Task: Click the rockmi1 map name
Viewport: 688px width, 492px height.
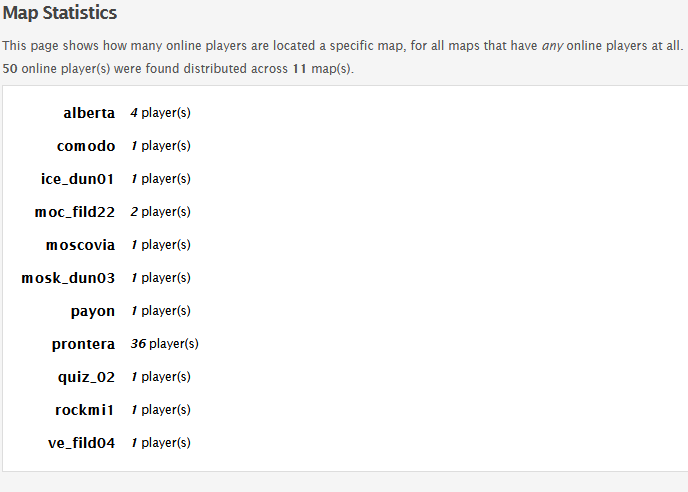Action: (x=85, y=410)
